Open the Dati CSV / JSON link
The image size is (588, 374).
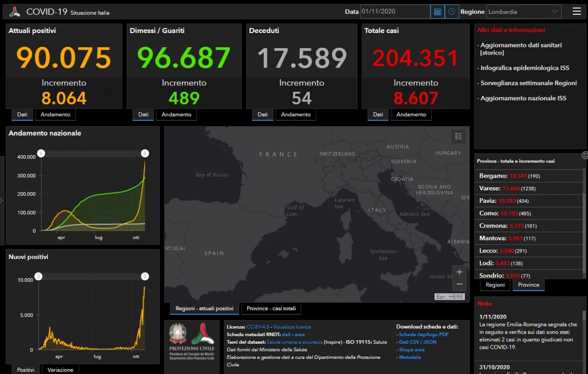[x=418, y=342]
